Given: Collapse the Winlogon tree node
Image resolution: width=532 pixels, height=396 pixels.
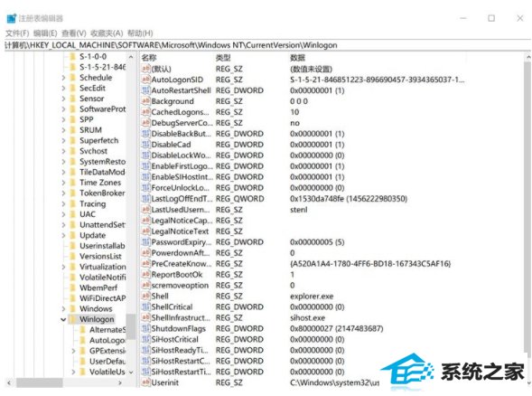Looking at the screenshot, I should coord(63,319).
